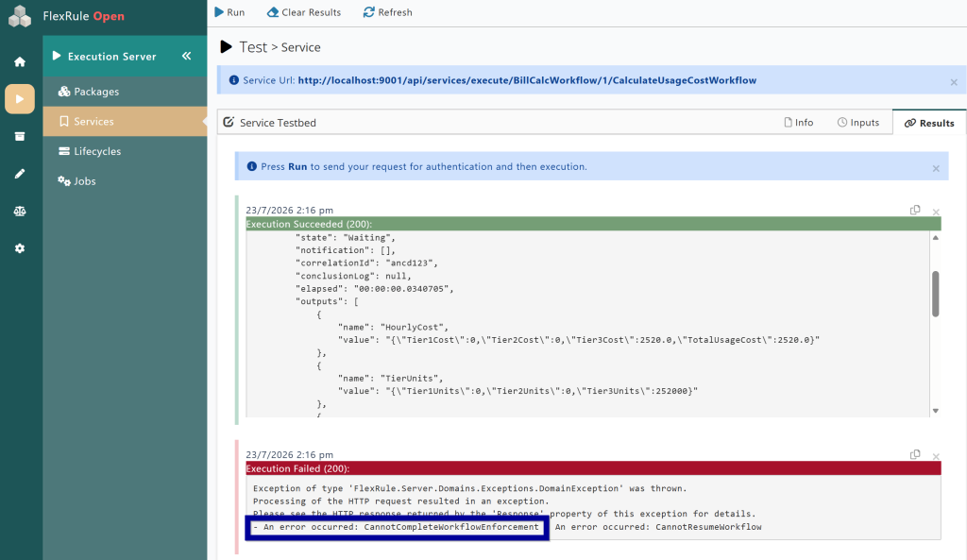Close the Execution Succeeded result entry

tap(936, 212)
